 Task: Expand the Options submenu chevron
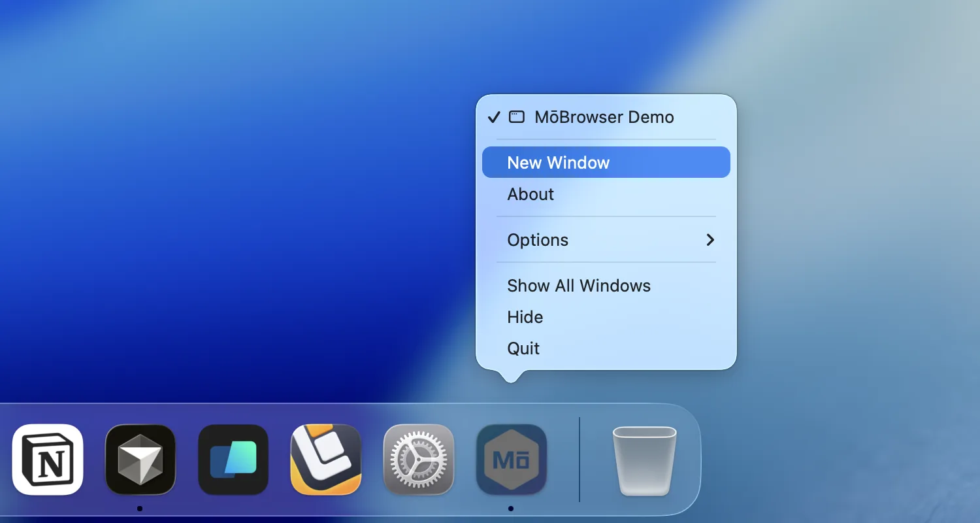[x=710, y=240]
